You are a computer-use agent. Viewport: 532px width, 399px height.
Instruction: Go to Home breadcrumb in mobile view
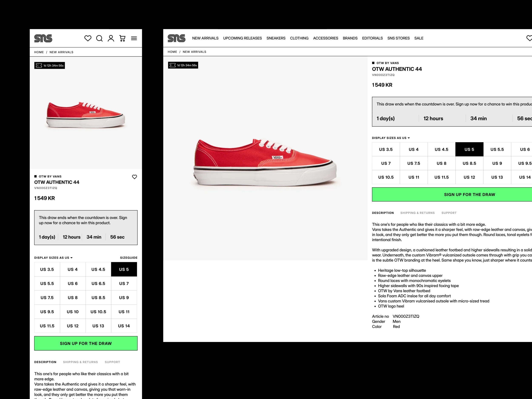39,52
